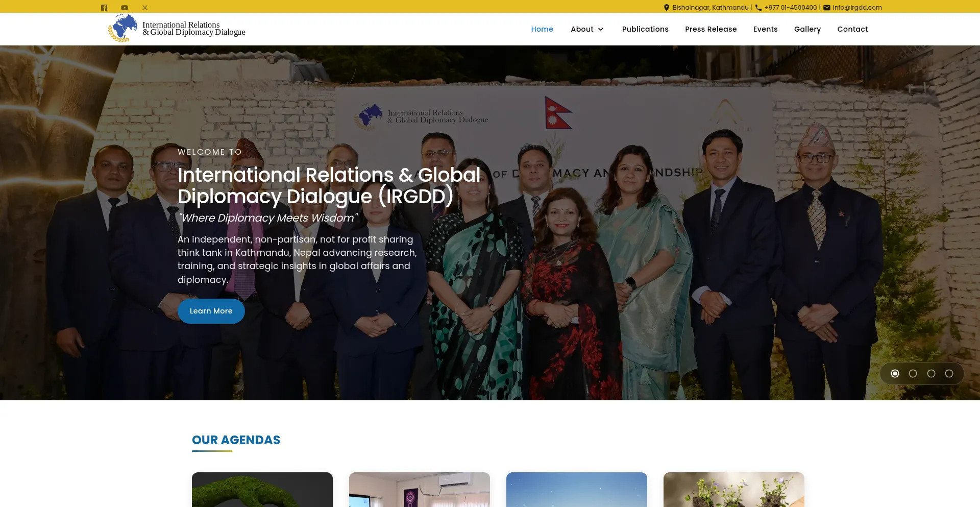This screenshot has height=507, width=980.
Task: Open the Gallery page
Action: tap(807, 29)
